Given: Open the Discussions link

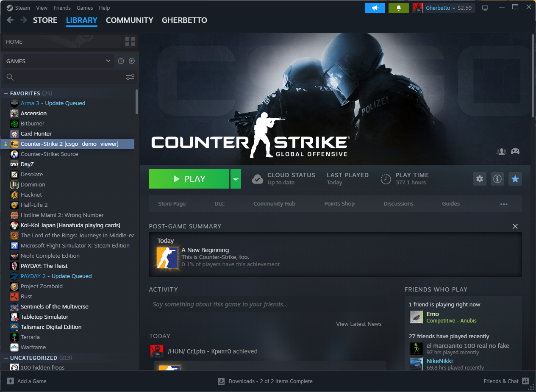Looking at the screenshot, I should [x=398, y=204].
